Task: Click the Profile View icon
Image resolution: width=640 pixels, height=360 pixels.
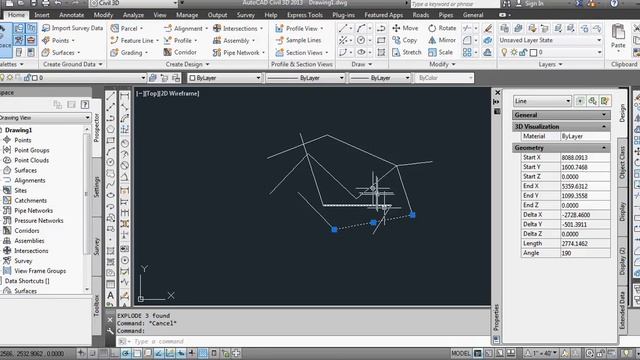Action: [x=279, y=28]
